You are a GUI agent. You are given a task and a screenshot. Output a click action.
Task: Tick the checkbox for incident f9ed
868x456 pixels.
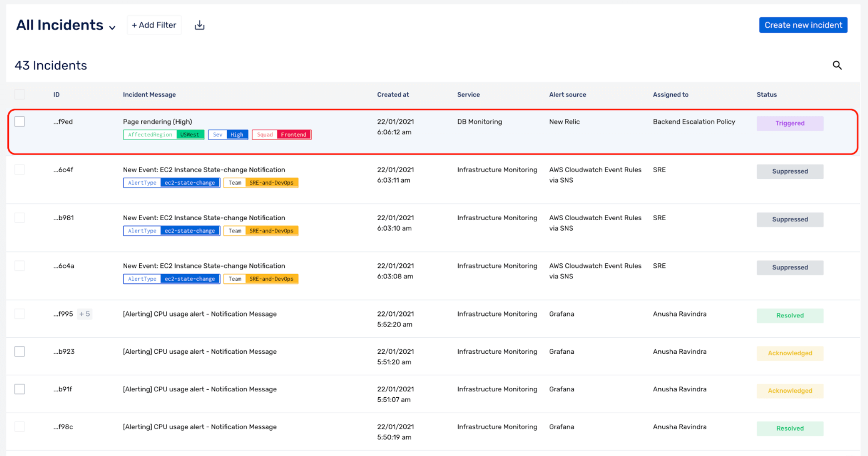20,121
